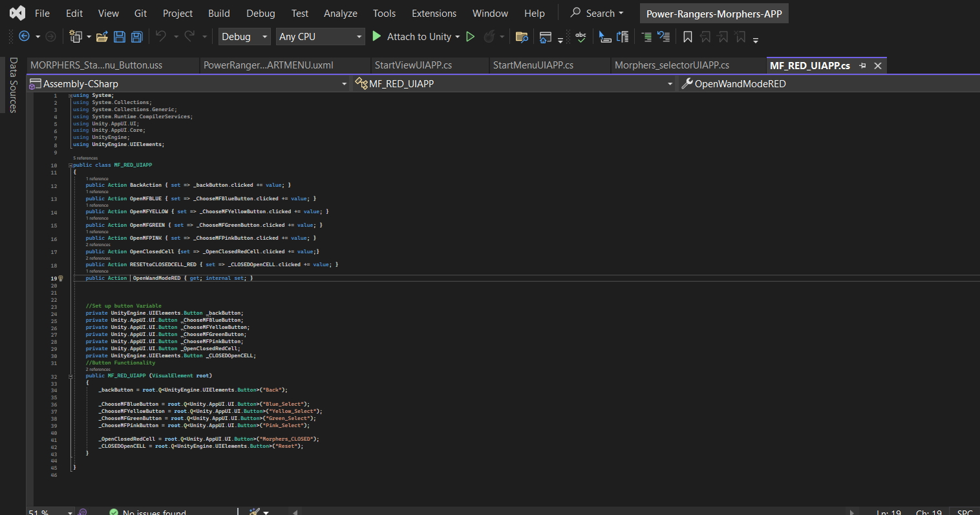This screenshot has width=980, height=515.
Task: Close the MF_RED_UIAPP.cs tab
Action: click(x=878, y=65)
